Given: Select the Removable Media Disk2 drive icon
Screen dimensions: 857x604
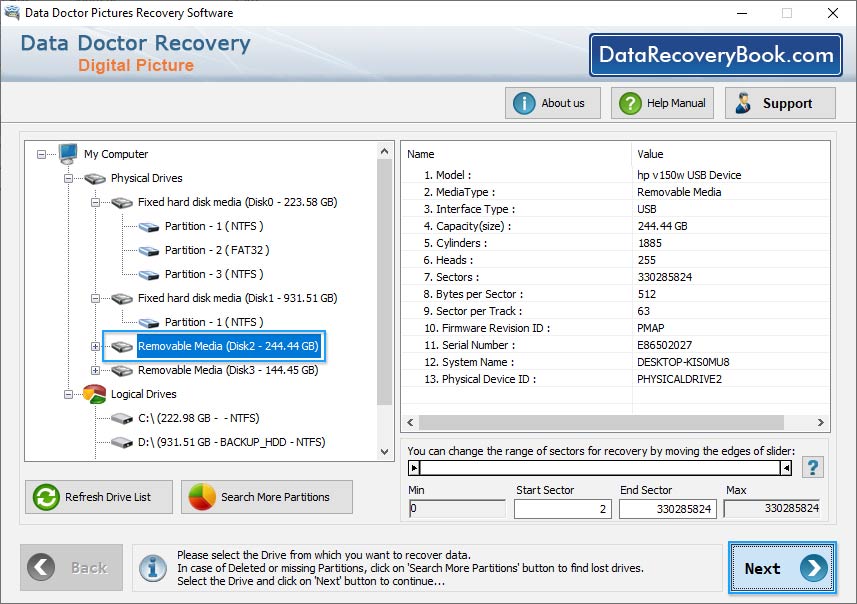Looking at the screenshot, I should (x=121, y=346).
